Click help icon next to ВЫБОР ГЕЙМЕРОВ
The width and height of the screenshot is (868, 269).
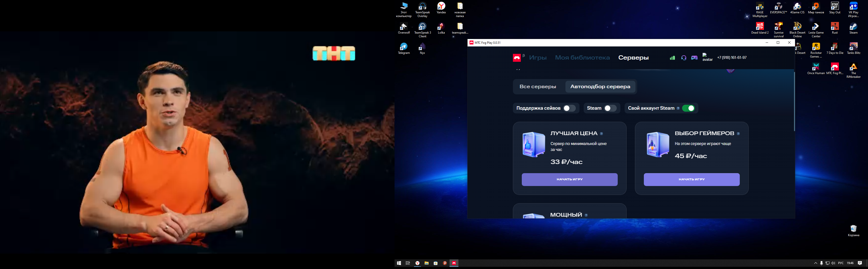738,134
